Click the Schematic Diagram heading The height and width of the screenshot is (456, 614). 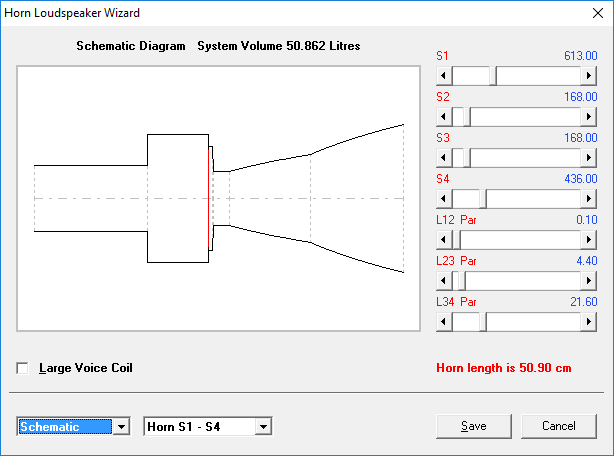coord(130,46)
